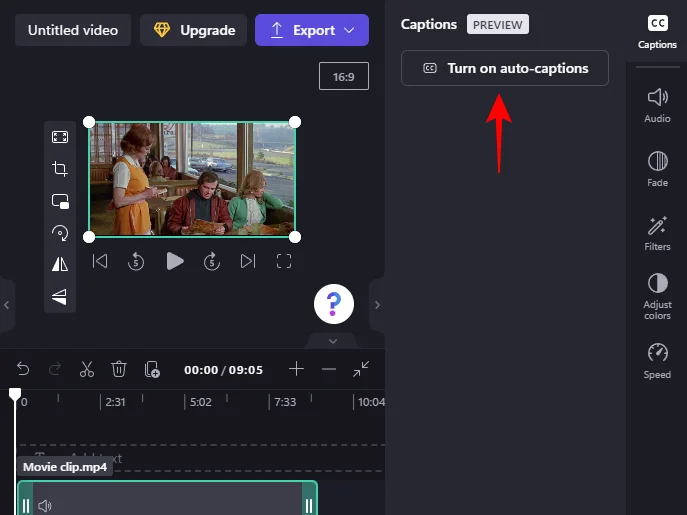Open the Filters panel
This screenshot has width=687, height=515.
click(x=657, y=233)
